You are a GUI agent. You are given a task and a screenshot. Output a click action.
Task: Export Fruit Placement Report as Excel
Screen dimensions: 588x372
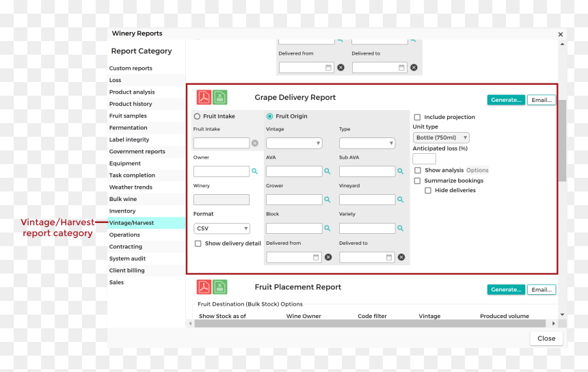(220, 287)
